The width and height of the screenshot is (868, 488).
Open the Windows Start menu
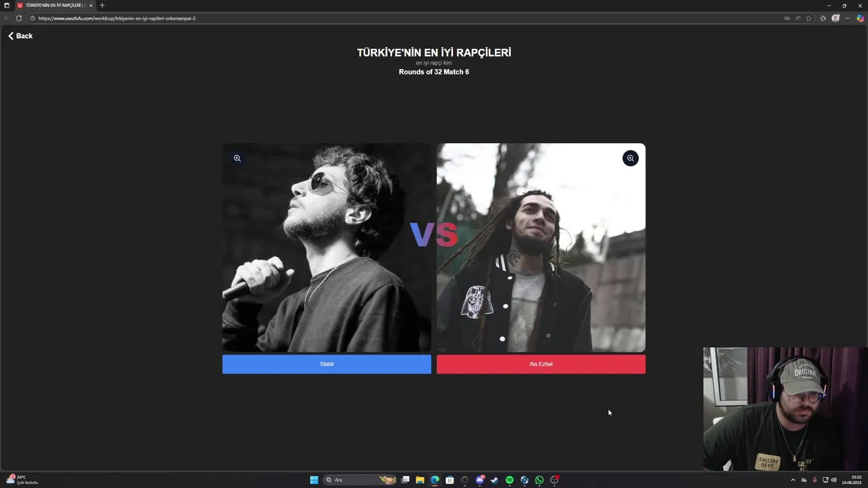314,480
